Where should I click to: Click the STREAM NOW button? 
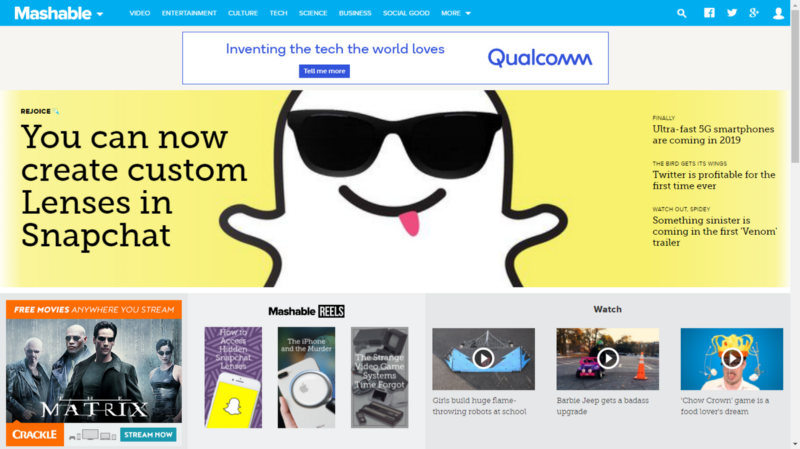(x=148, y=435)
